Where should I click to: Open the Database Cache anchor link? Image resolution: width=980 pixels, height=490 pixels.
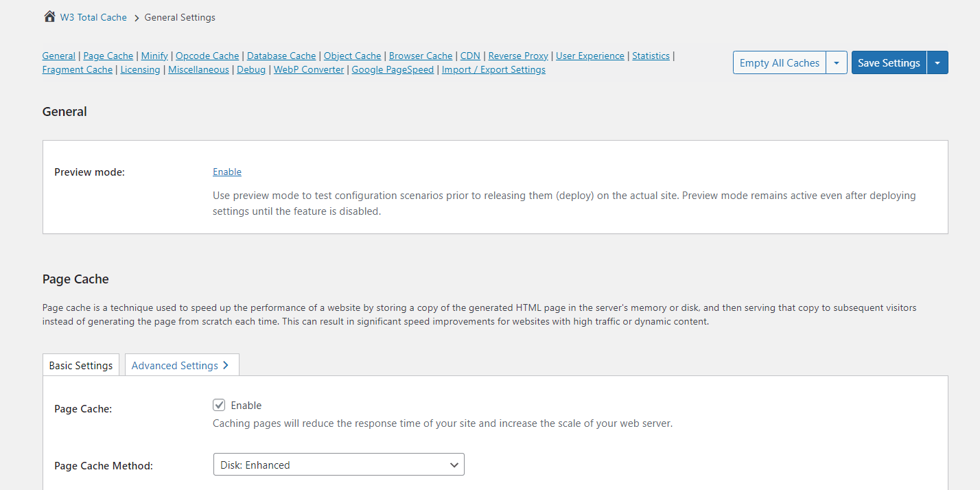281,56
